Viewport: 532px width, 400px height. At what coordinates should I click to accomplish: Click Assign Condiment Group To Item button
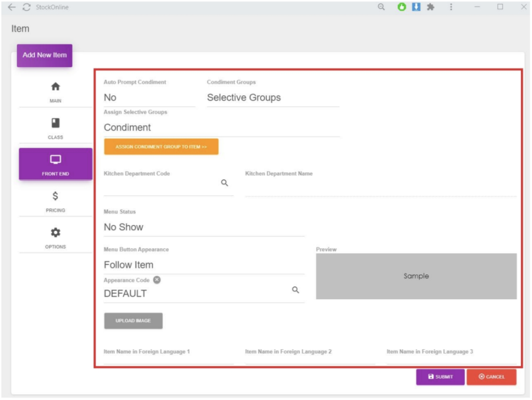pyautogui.click(x=161, y=147)
